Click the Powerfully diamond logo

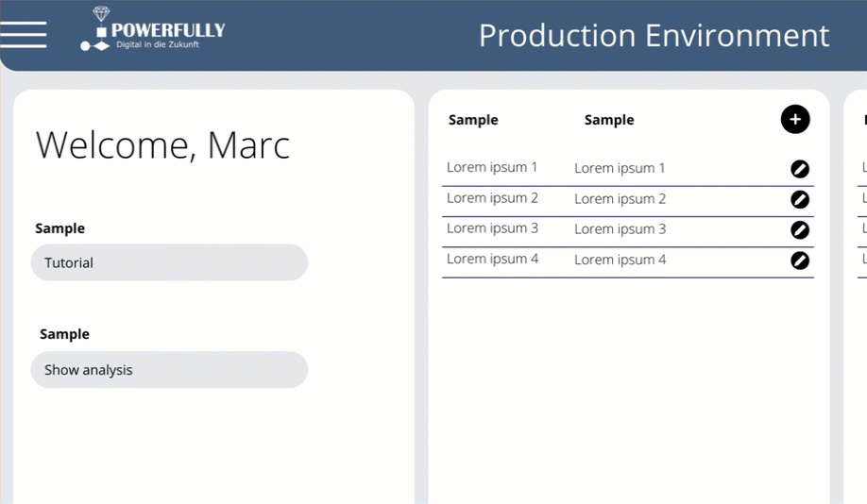pyautogui.click(x=101, y=14)
